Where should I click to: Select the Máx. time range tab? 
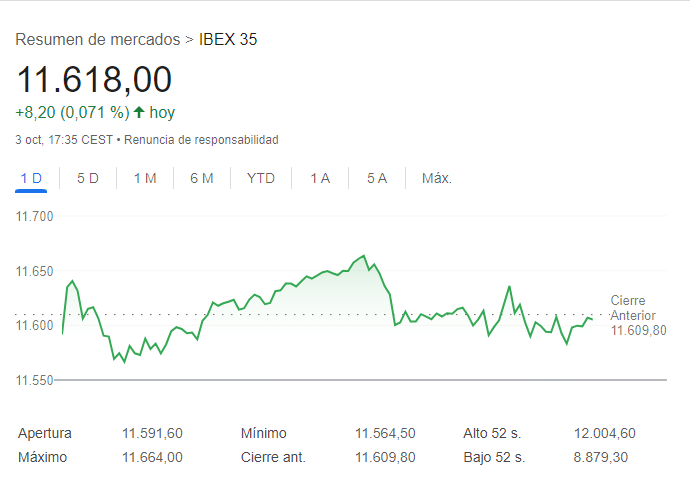[437, 178]
